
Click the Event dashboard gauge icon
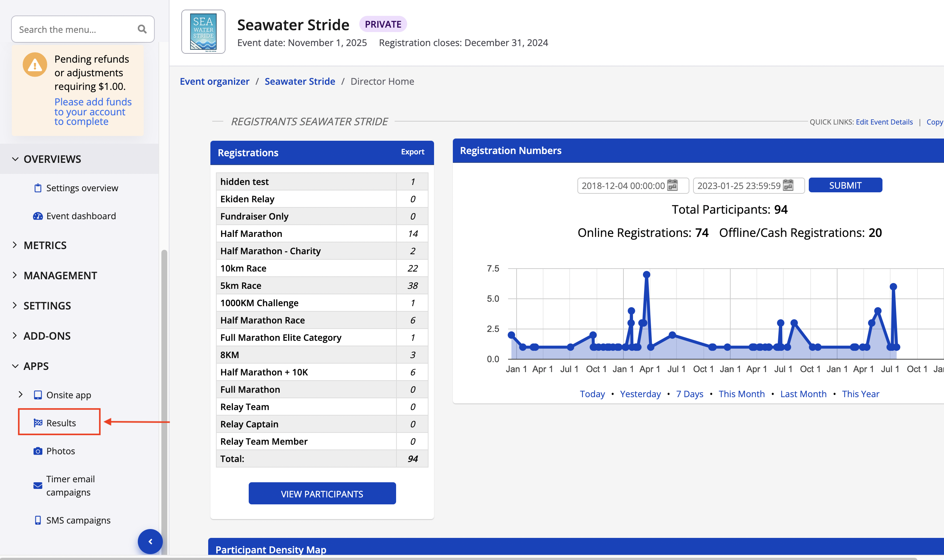pyautogui.click(x=38, y=216)
